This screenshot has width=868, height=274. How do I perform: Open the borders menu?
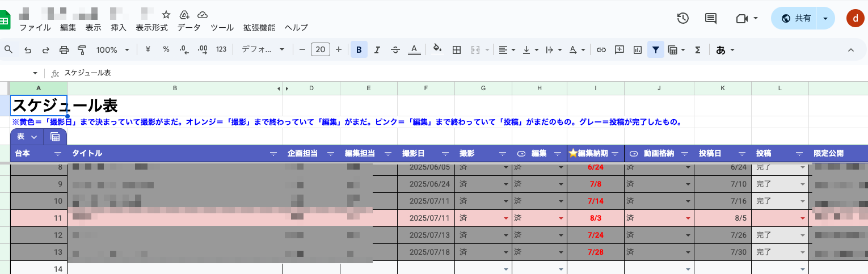(x=456, y=50)
